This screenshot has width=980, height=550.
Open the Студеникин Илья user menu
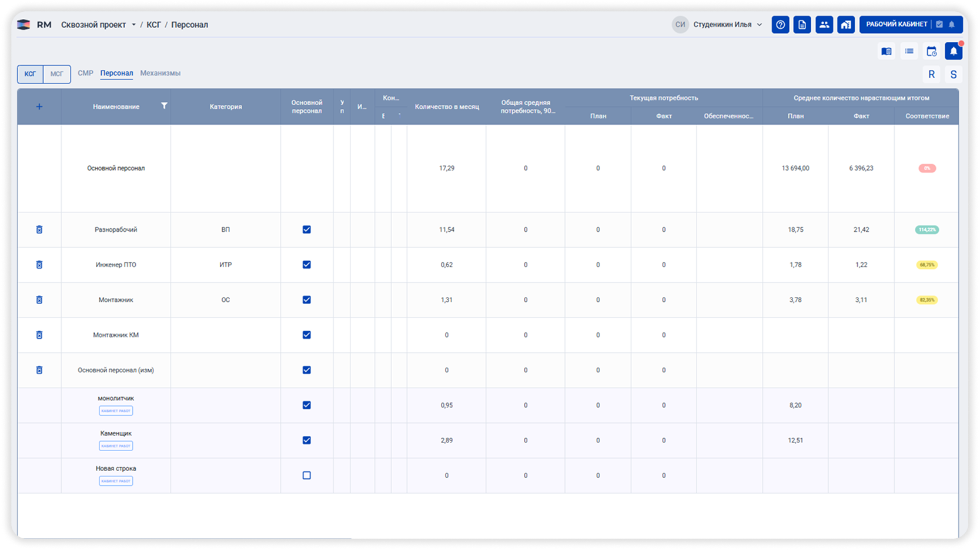(718, 25)
